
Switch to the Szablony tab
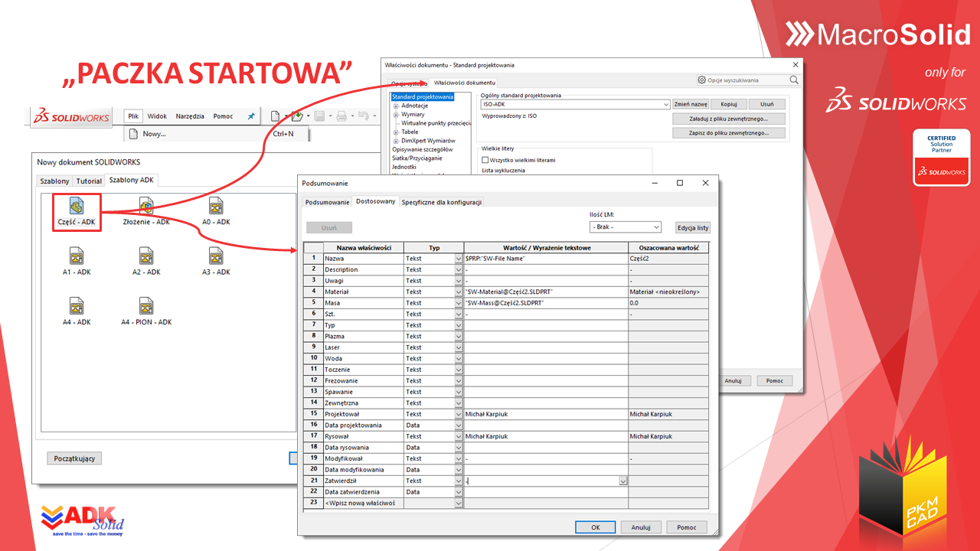(x=54, y=181)
